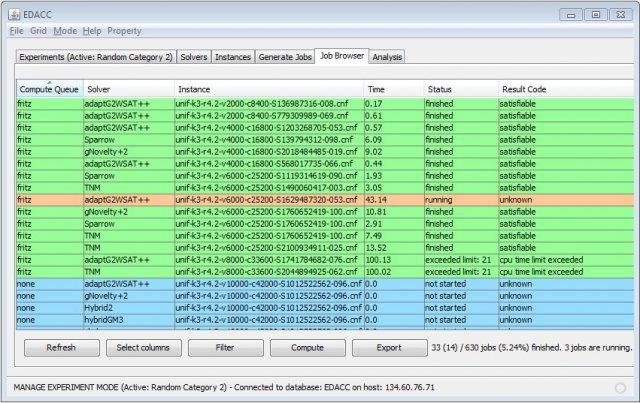Switch to the Instances tab

pyautogui.click(x=233, y=57)
